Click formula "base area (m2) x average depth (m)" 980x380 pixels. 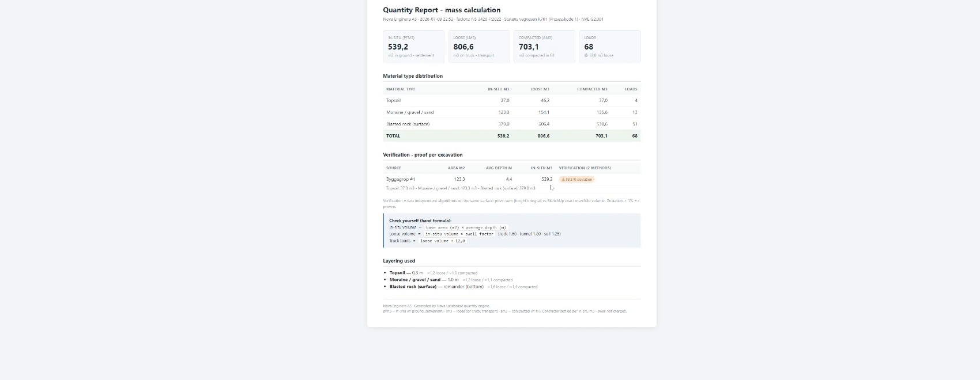[466, 227]
